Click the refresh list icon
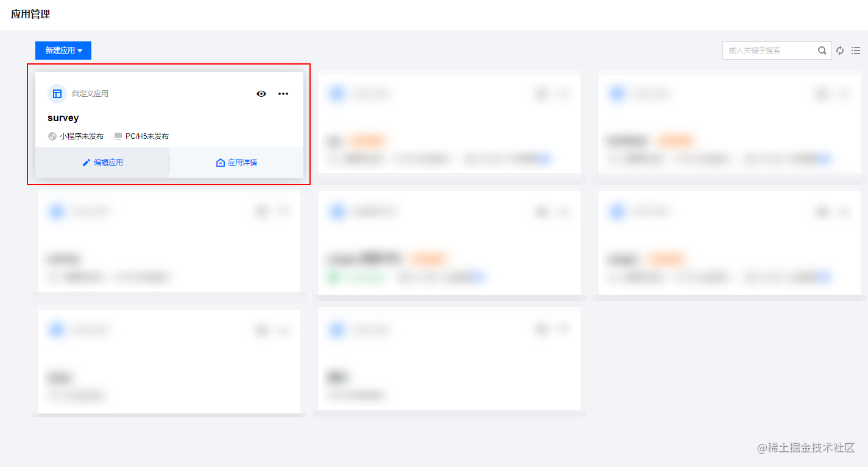The height and width of the screenshot is (467, 868). click(840, 51)
